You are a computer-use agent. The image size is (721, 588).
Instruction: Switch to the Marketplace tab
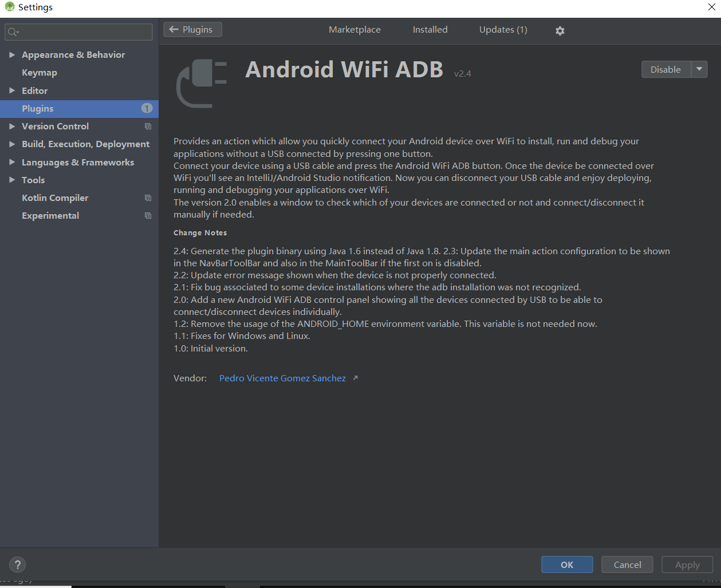(x=354, y=30)
